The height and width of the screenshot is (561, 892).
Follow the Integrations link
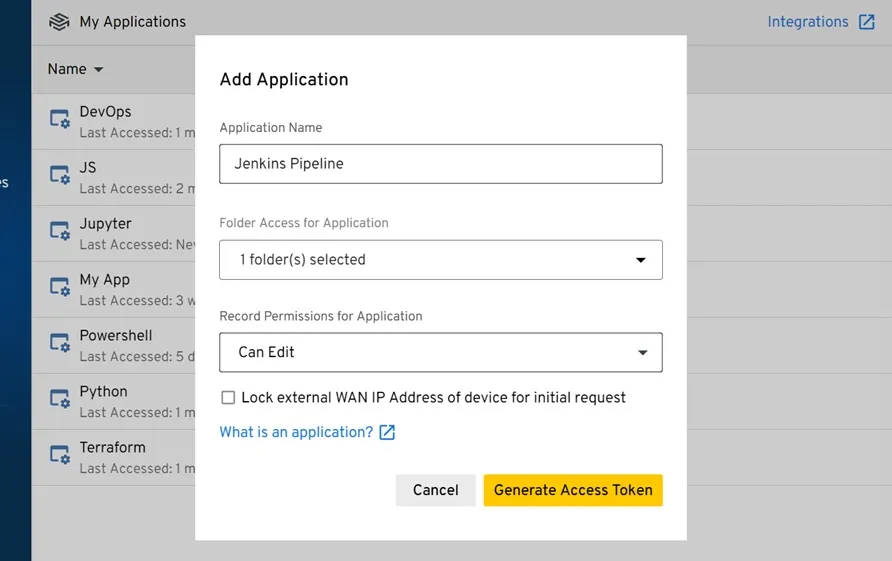807,22
